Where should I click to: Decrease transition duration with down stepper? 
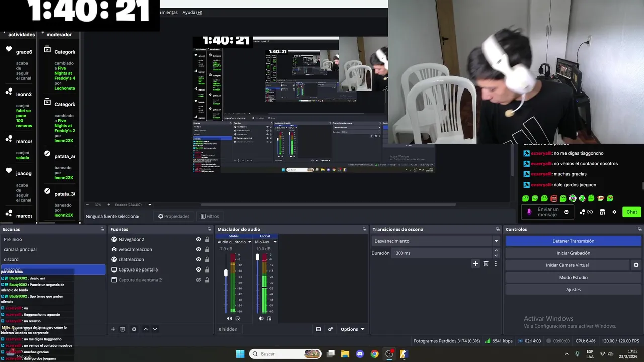click(496, 255)
